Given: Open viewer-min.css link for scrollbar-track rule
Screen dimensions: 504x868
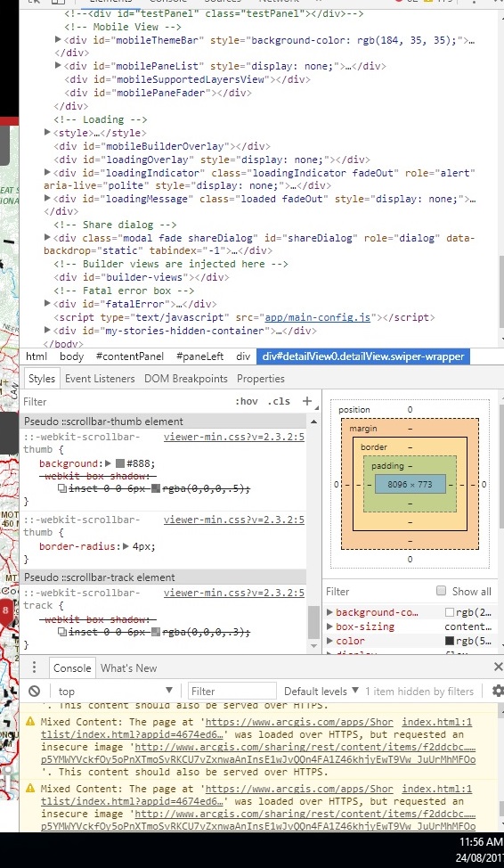Looking at the screenshot, I should [234, 593].
